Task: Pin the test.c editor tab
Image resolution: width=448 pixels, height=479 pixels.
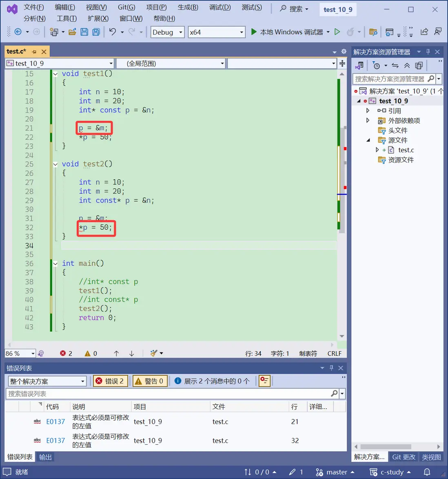Action: 34,51
